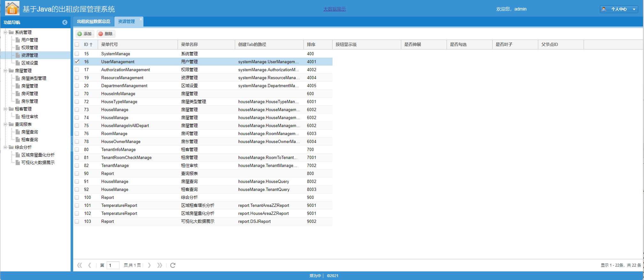The image size is (644, 280).
Task: Click the 系统管理 folder icon
Action: (x=11, y=32)
